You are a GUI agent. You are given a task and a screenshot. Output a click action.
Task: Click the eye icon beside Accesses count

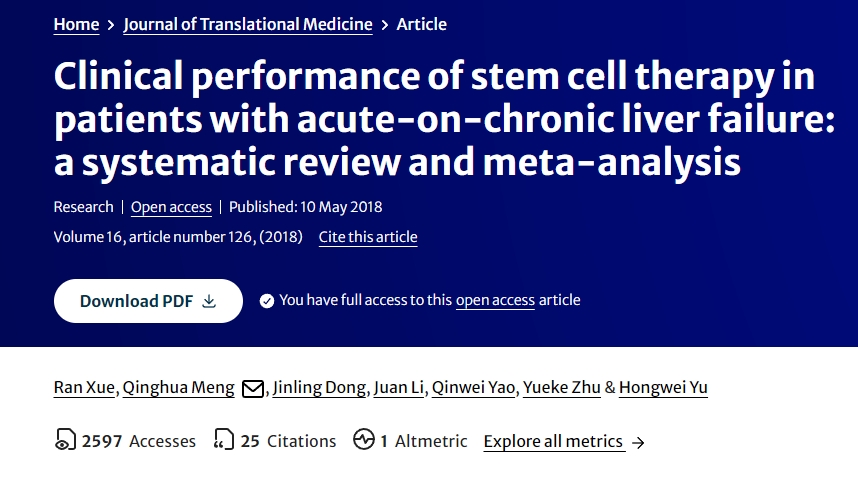point(65,441)
